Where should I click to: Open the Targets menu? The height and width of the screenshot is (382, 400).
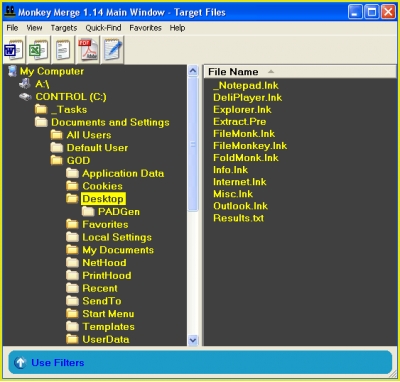pyautogui.click(x=64, y=28)
